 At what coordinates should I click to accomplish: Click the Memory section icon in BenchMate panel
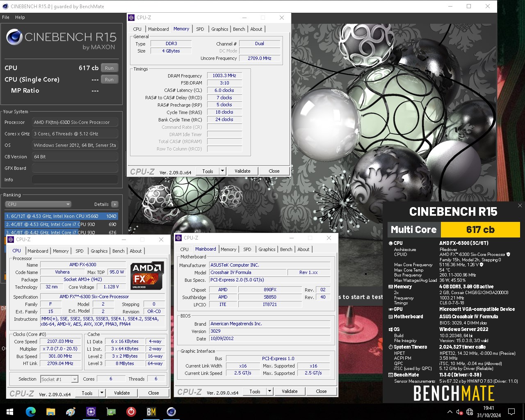tap(390, 287)
